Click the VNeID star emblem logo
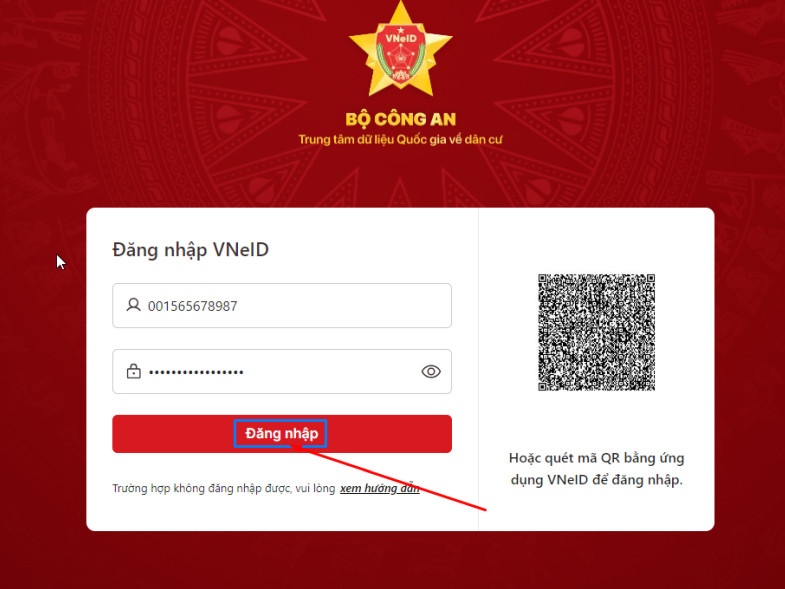Image resolution: width=785 pixels, height=589 pixels. pos(401,49)
